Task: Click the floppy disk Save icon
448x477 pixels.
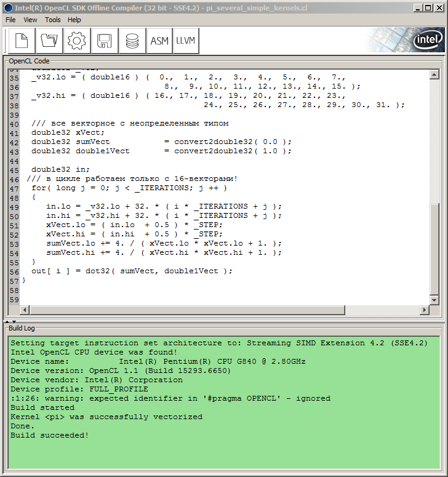Action: click(x=105, y=41)
